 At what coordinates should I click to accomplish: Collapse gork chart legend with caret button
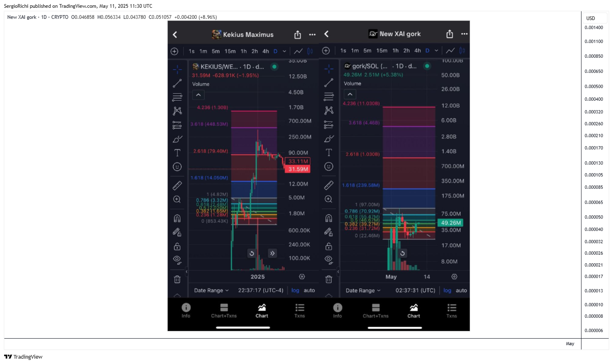coord(350,95)
